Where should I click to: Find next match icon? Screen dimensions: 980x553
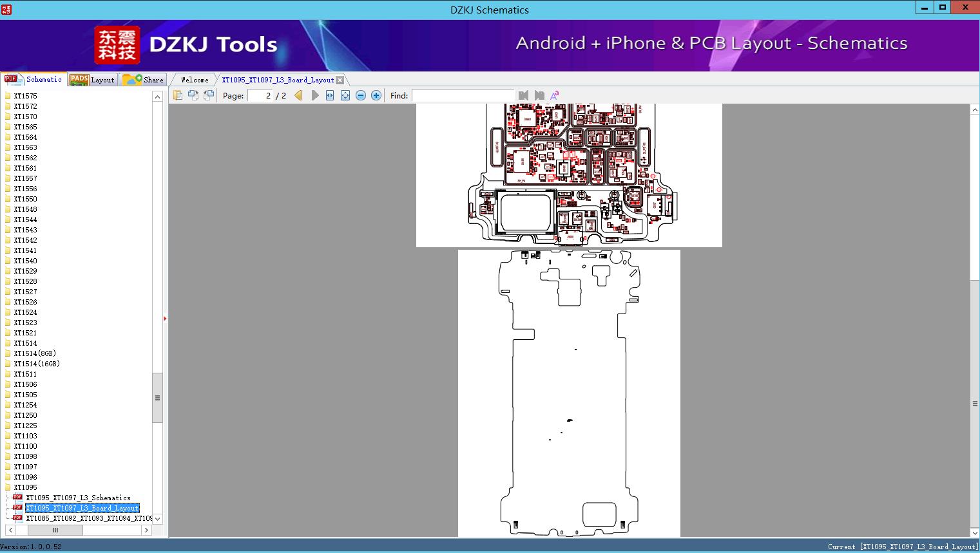pos(539,95)
